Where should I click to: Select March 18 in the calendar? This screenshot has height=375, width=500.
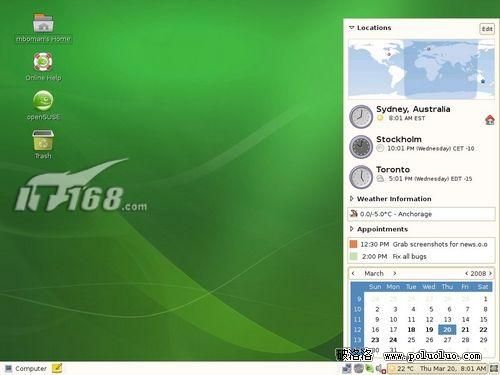pos(411,330)
